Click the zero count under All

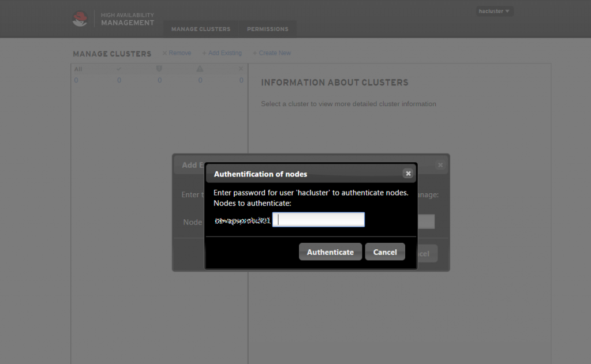point(76,80)
